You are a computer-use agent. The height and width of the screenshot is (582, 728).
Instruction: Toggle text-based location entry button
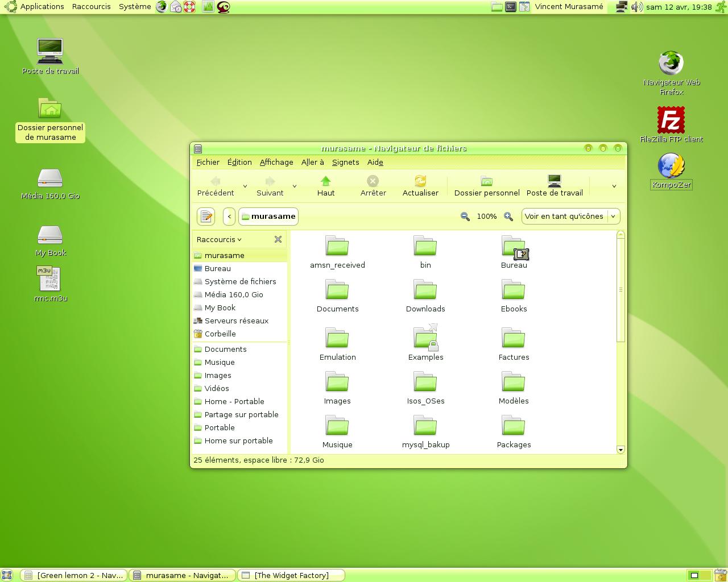coord(206,217)
